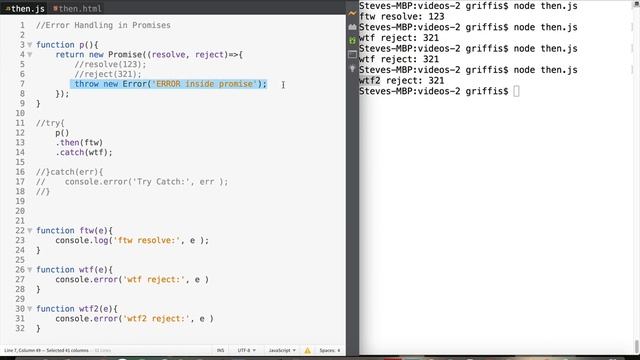The width and height of the screenshot is (640, 360).
Task: Click the '//try{' comment on line 11
Action: coord(50,123)
